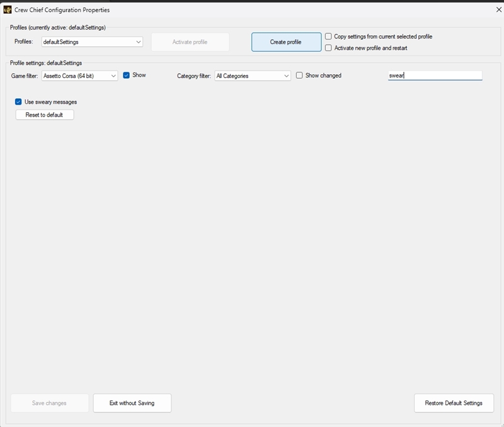Image resolution: width=504 pixels, height=427 pixels.
Task: Click the Use sweary messages label
Action: point(51,102)
